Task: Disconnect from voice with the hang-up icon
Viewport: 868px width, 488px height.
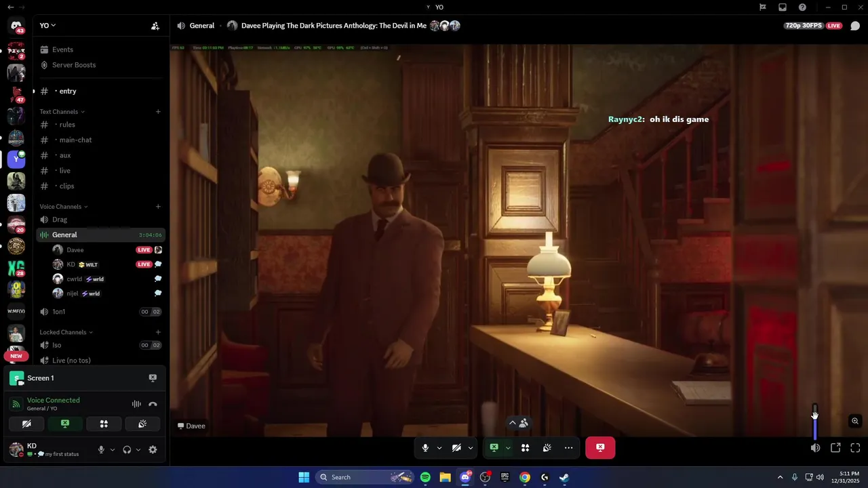Action: click(x=153, y=404)
